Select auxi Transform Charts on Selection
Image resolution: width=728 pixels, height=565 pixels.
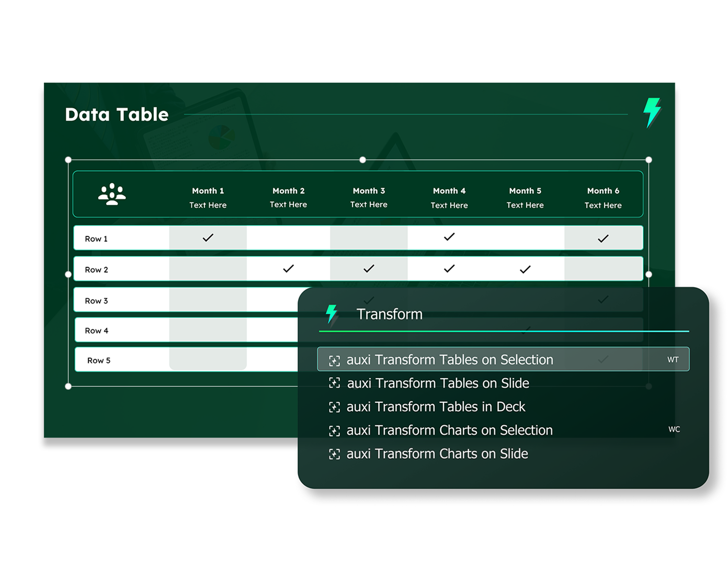449,430
